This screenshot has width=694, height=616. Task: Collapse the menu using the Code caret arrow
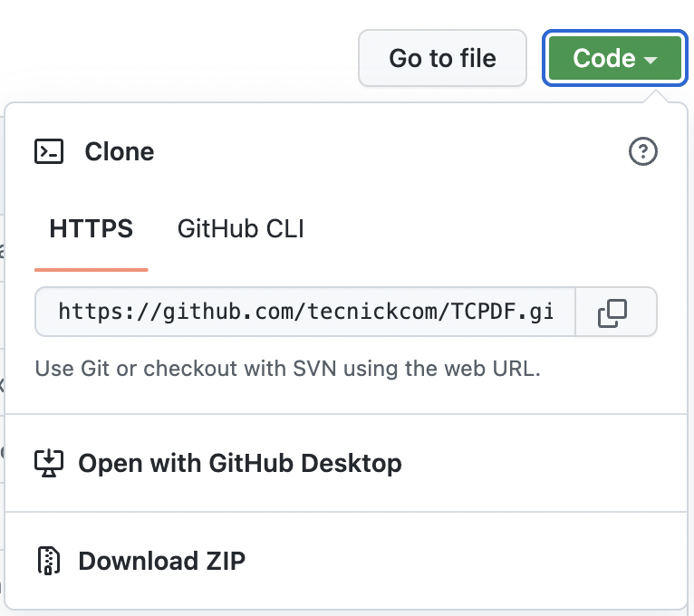click(651, 60)
